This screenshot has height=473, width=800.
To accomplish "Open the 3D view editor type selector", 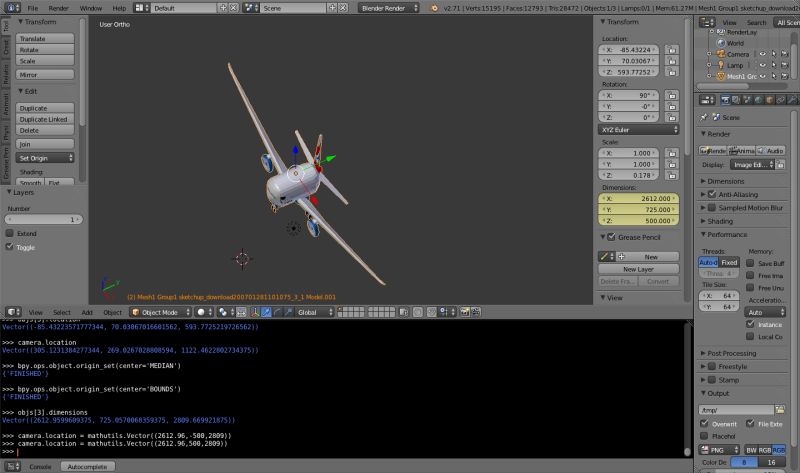I will point(13,312).
